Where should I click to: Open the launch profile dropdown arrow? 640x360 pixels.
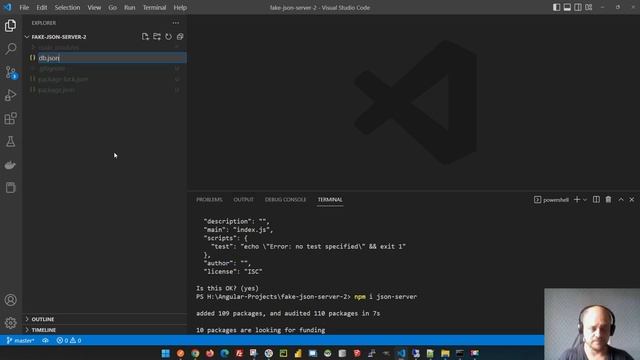click(585, 200)
